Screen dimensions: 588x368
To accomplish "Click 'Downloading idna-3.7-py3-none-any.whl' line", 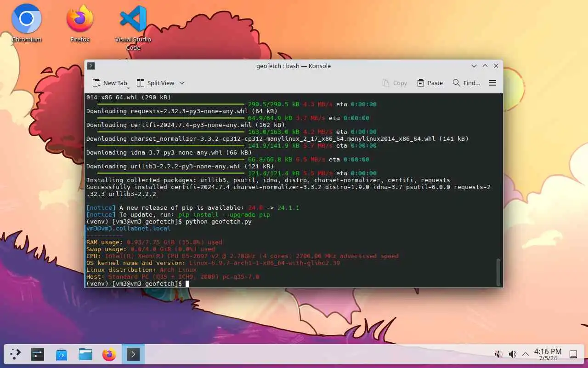I will pyautogui.click(x=169, y=152).
